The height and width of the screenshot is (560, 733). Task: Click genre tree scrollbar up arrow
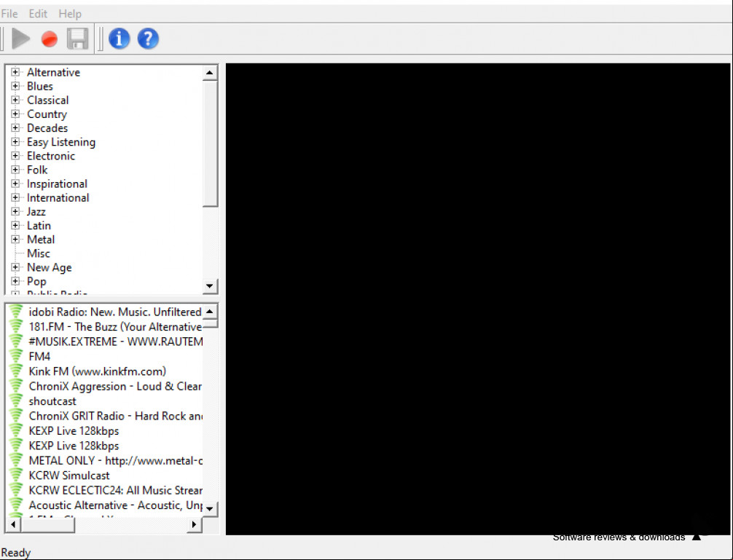[210, 73]
